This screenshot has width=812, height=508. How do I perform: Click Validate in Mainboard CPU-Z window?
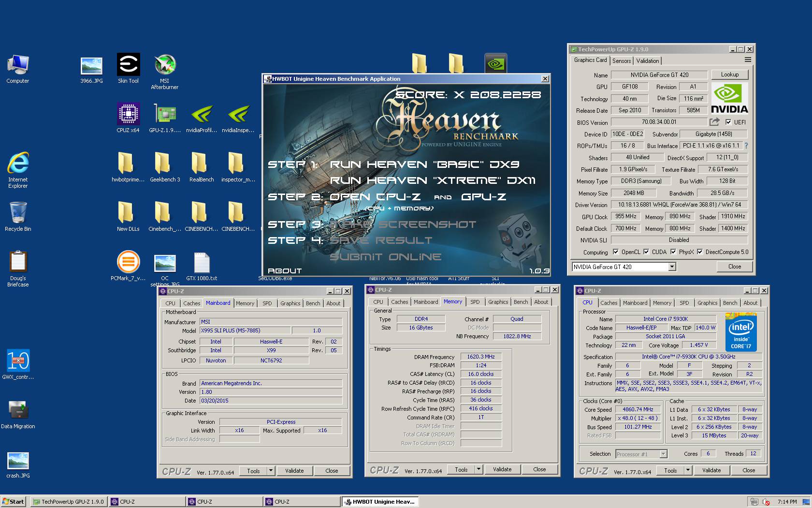pos(294,471)
